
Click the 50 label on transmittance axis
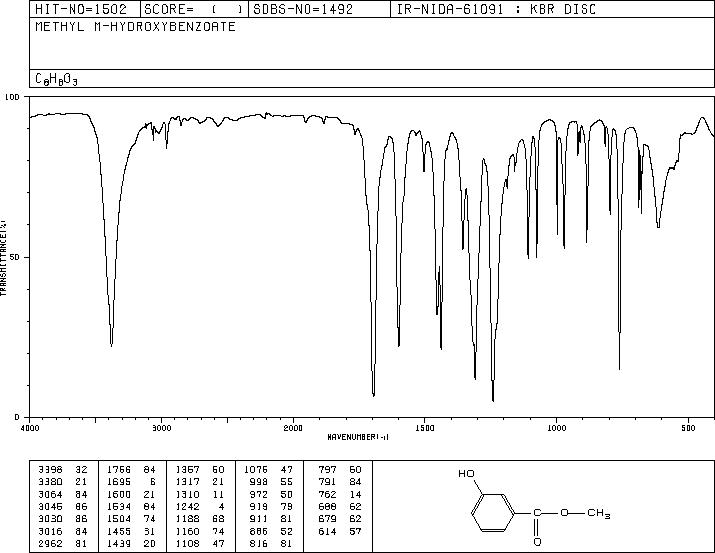pyautogui.click(x=15, y=257)
